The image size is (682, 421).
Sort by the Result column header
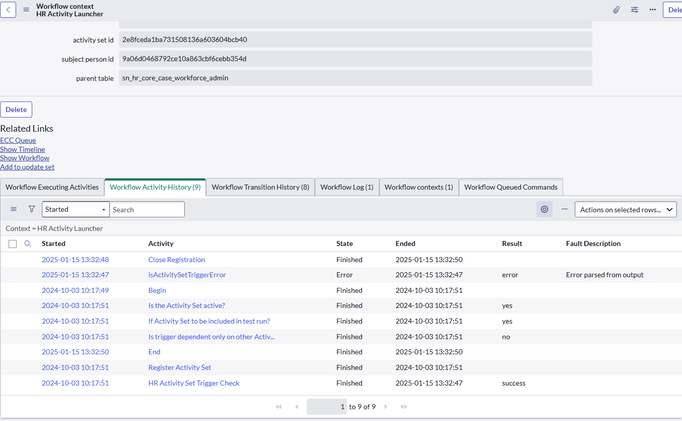click(x=512, y=244)
